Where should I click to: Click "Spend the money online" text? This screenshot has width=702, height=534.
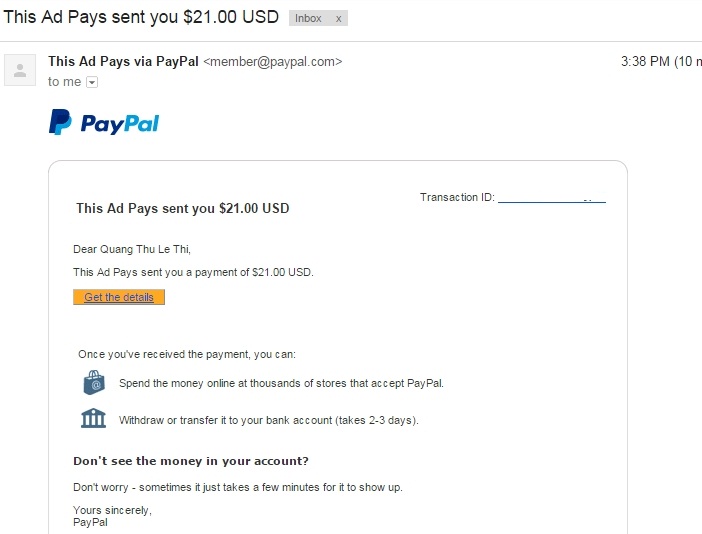pos(281,383)
